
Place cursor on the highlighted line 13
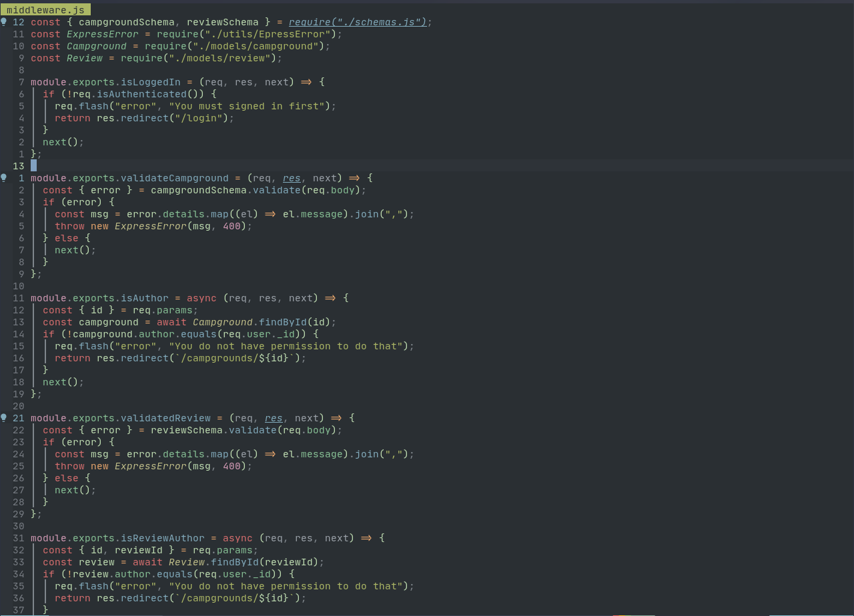35,165
